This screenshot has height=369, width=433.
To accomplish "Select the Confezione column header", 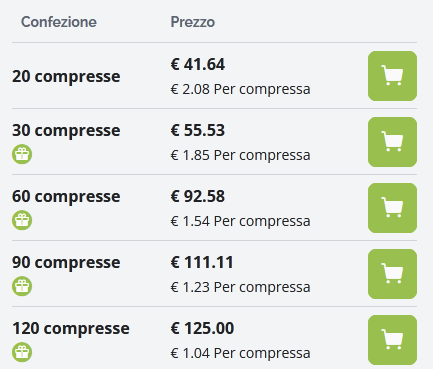I will 59,22.
